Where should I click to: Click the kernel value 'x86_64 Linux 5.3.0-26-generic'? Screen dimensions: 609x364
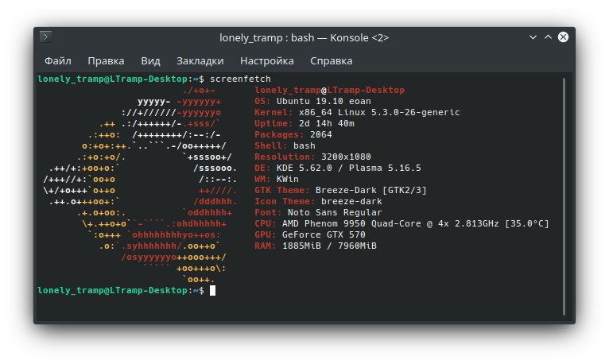[379, 113]
